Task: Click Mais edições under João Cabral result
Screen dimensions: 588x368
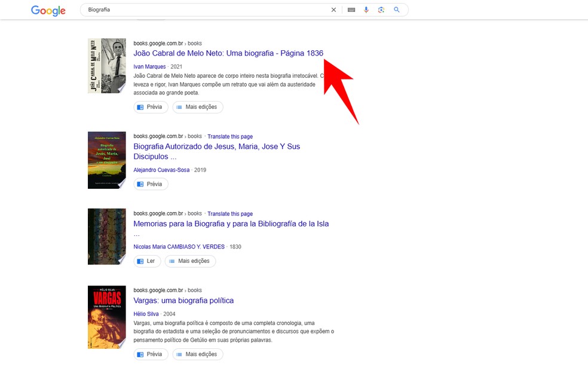Action: click(x=198, y=107)
